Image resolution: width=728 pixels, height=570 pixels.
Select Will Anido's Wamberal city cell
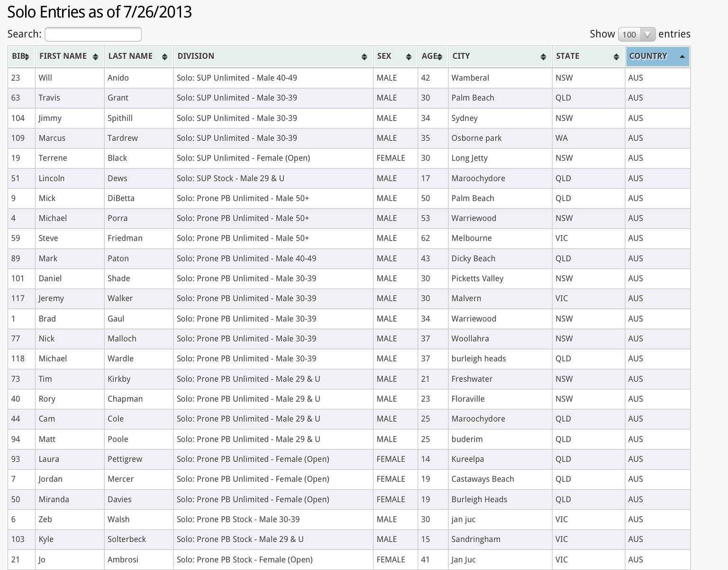pos(470,78)
